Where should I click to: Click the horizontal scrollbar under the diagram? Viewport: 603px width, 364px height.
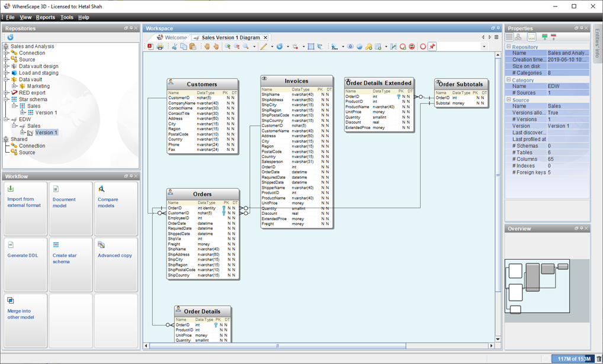[x=277, y=346]
